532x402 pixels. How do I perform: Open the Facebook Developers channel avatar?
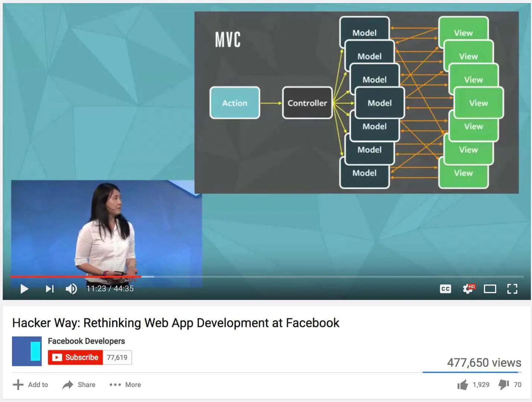click(x=27, y=351)
